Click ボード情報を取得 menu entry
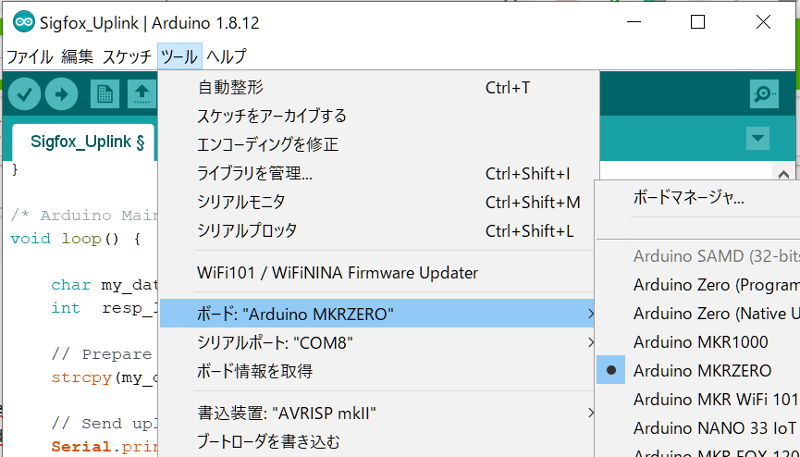The width and height of the screenshot is (800, 457). coord(378,371)
